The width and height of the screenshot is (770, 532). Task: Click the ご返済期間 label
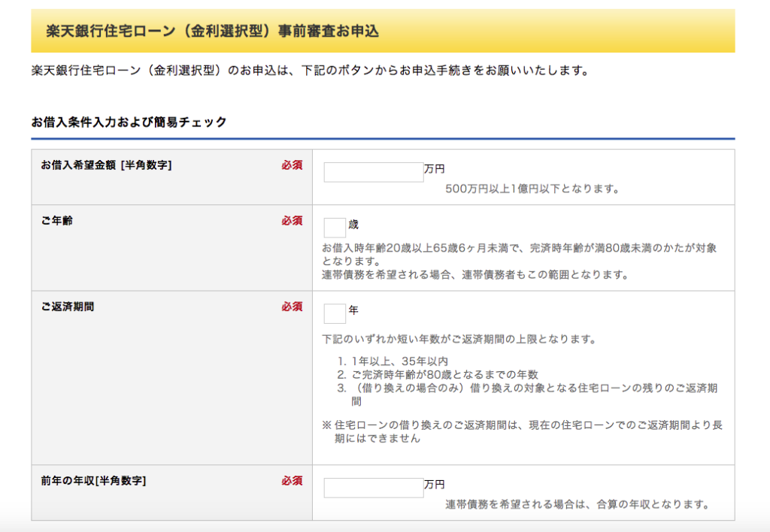click(x=68, y=307)
